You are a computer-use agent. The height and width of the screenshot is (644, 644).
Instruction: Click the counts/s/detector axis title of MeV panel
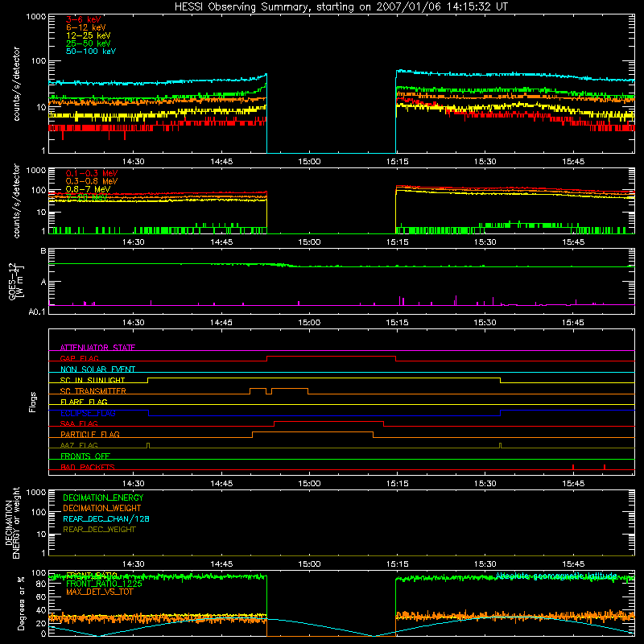[x=16, y=200]
